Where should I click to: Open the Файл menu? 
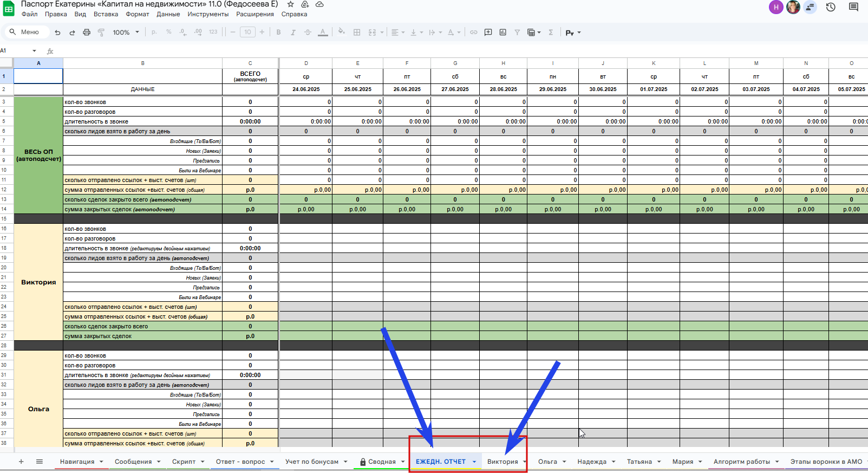point(30,15)
